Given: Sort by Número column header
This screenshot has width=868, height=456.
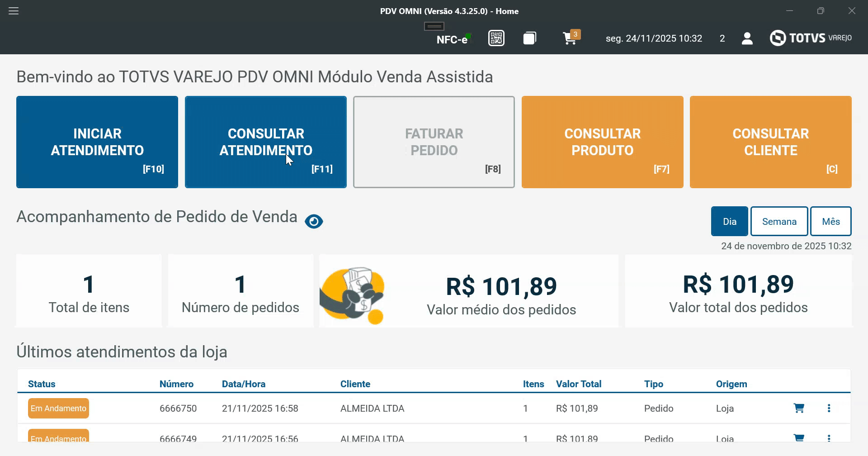Looking at the screenshot, I should coord(176,384).
